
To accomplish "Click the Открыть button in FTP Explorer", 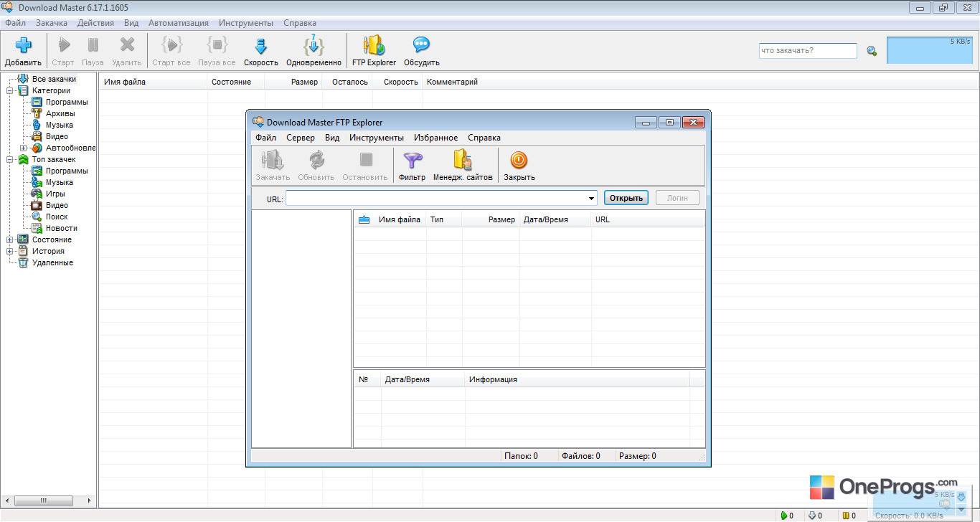I will point(626,198).
